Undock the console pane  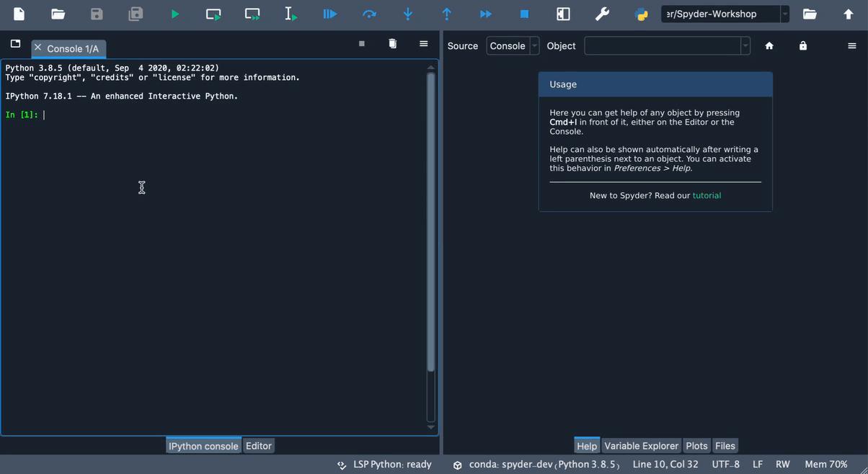(x=14, y=43)
